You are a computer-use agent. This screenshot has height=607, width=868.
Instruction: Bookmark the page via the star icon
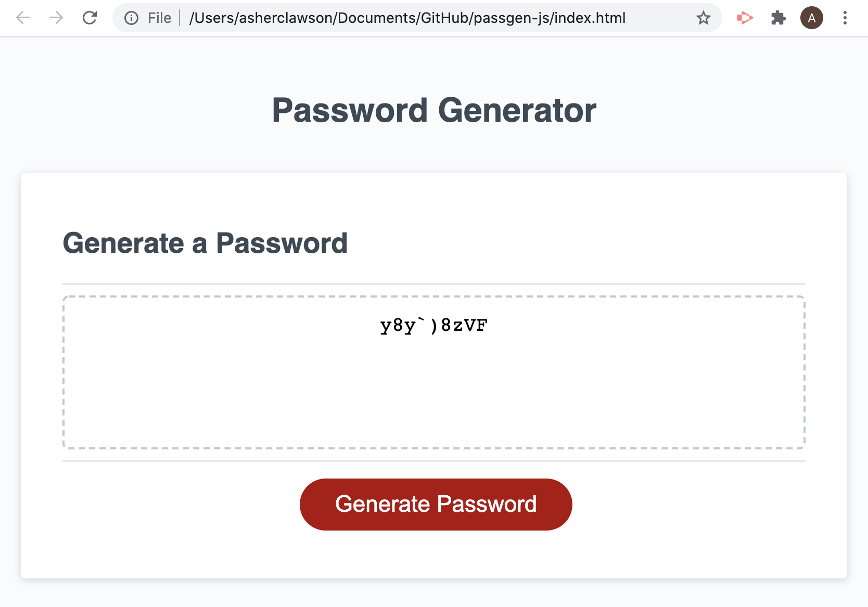(x=704, y=18)
